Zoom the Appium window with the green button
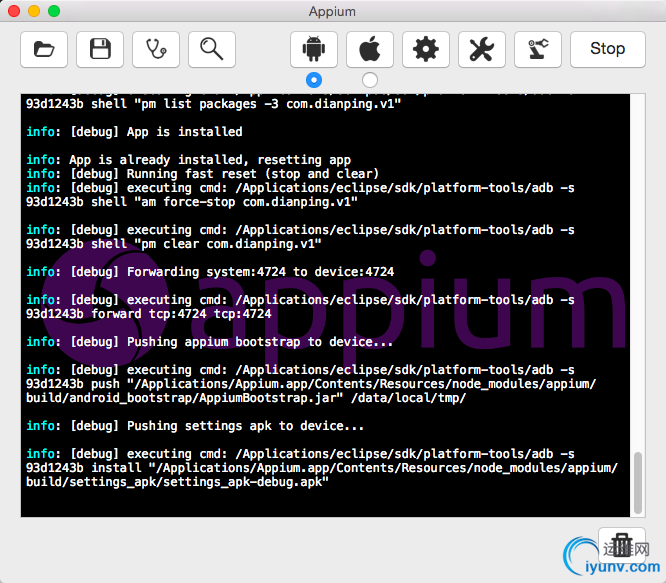The height and width of the screenshot is (583, 666). 54,11
